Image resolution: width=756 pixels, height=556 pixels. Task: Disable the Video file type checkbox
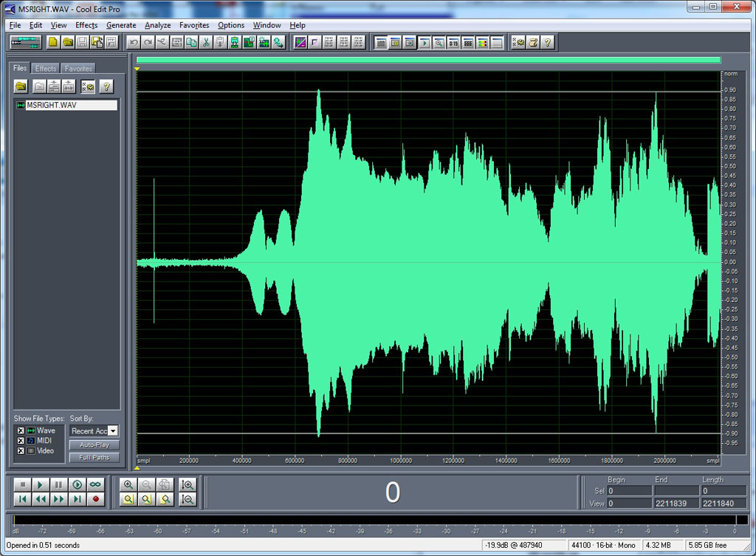tap(21, 451)
